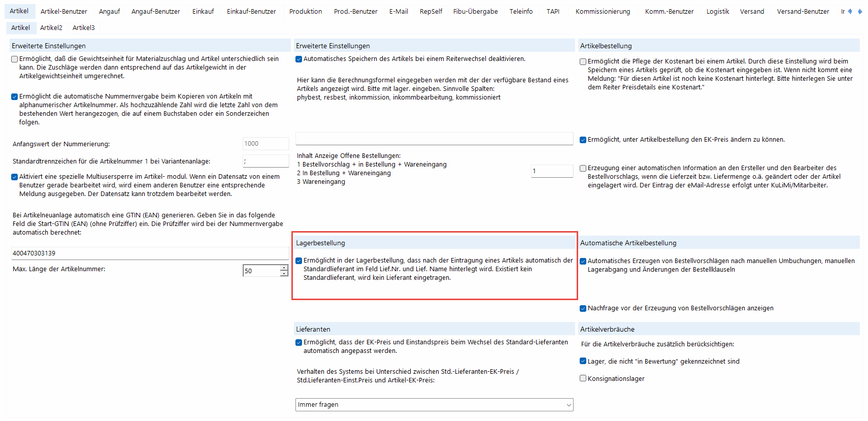This screenshot has width=868, height=421.
Task: Open the Einkauf-Benutzer tab
Action: 252,11
